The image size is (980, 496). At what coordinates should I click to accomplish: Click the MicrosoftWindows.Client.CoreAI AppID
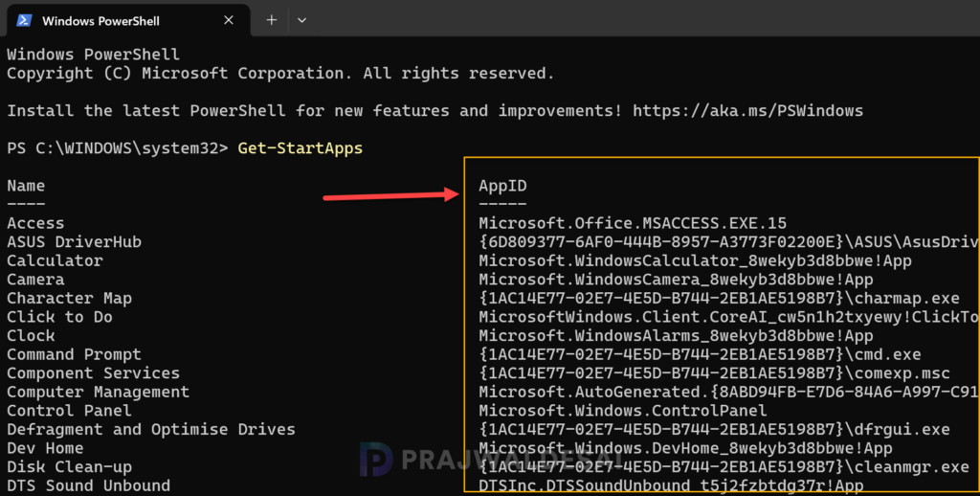[728, 317]
